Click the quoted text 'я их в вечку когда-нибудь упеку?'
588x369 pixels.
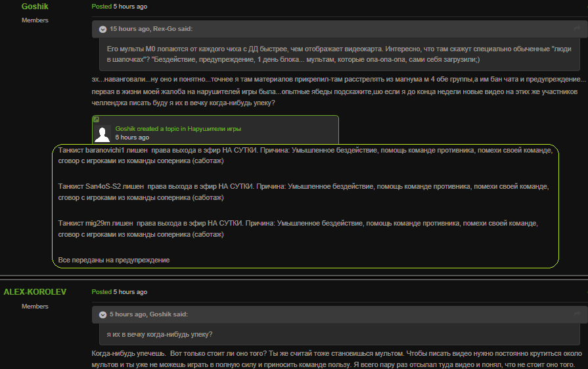pyautogui.click(x=160, y=334)
